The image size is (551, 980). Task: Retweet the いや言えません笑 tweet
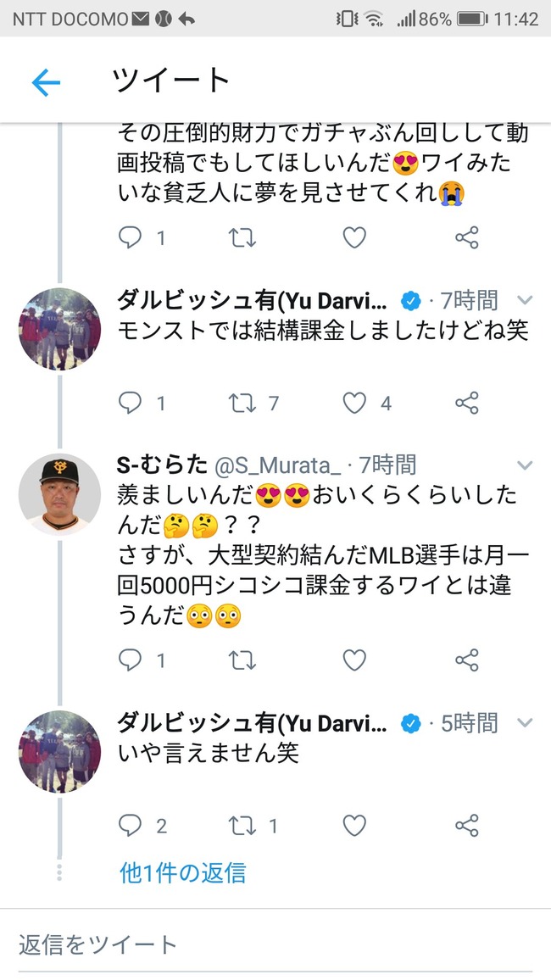point(242,826)
